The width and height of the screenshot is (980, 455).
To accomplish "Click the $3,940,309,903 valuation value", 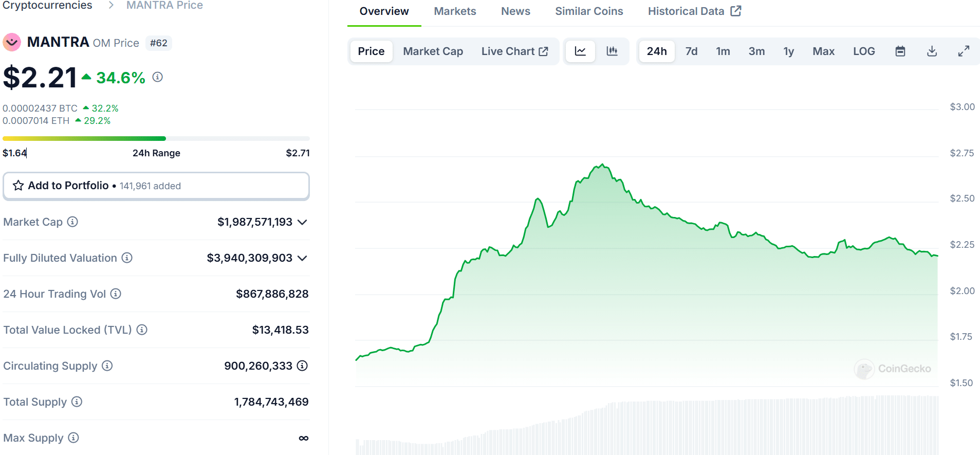I will (250, 258).
